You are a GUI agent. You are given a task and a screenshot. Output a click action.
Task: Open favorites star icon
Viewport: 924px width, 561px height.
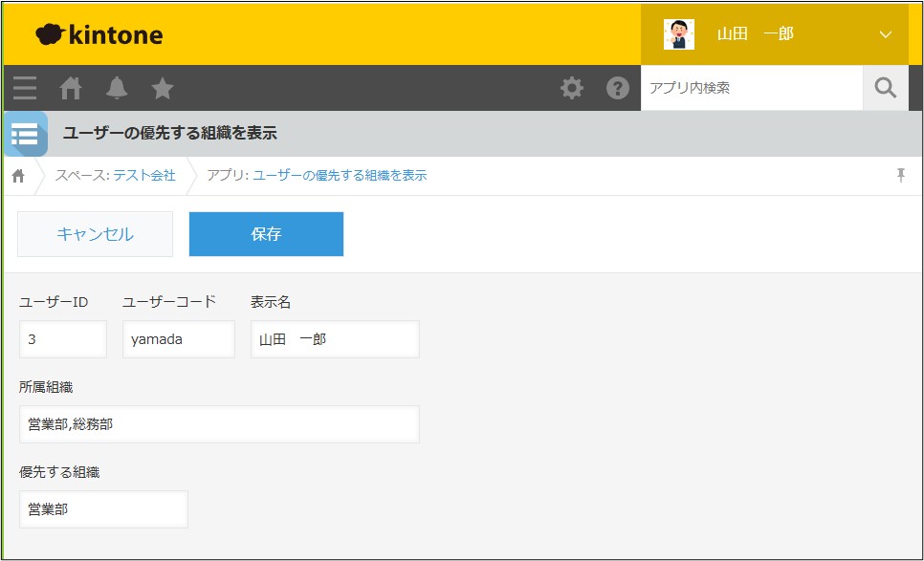[163, 88]
